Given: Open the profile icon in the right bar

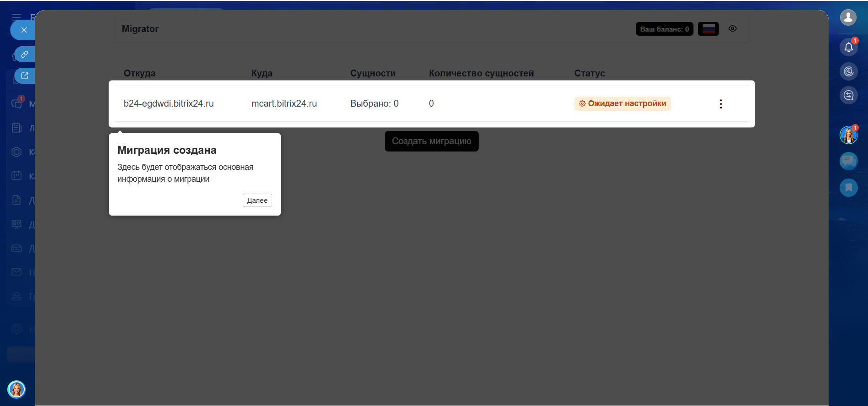Looking at the screenshot, I should pyautogui.click(x=848, y=17).
